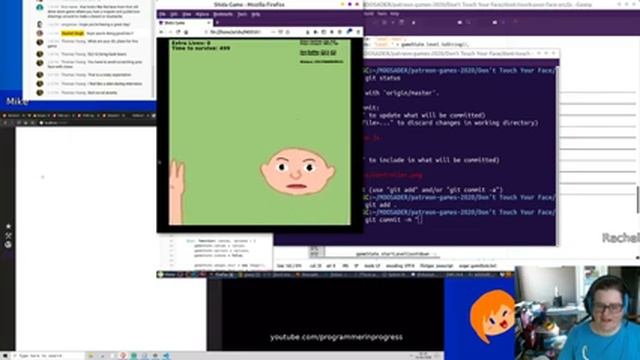Close the game tab in Firefox
This screenshot has height=360, width=640.
(x=209, y=23)
